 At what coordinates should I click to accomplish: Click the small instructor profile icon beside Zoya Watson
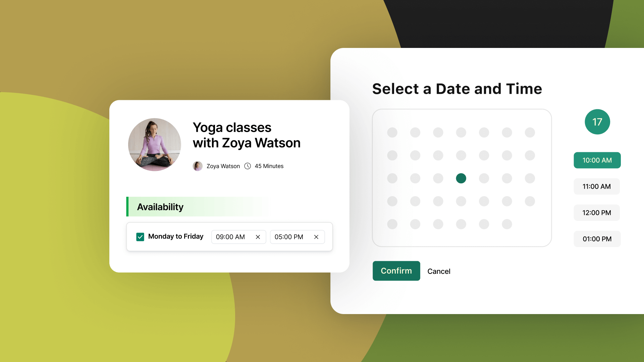(x=198, y=166)
